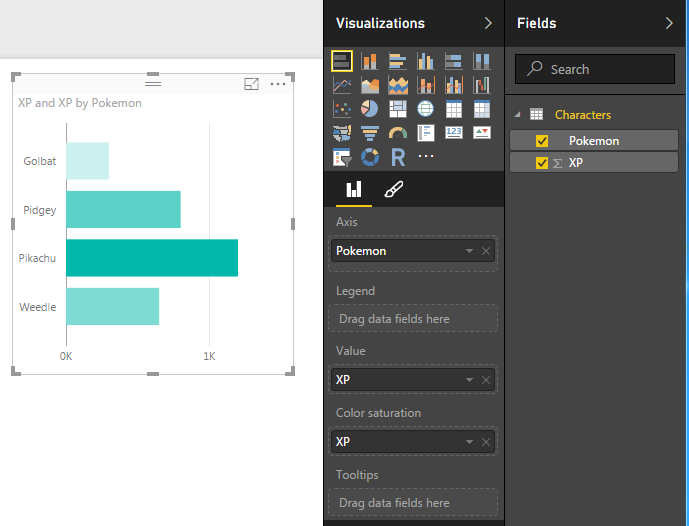The image size is (689, 526).
Task: Click the Visualizations pane header text
Action: coord(380,23)
